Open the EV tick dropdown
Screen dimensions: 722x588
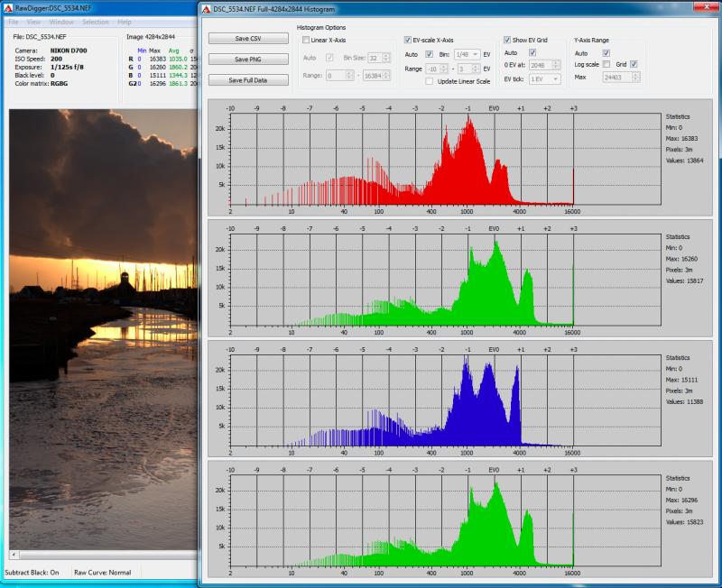[x=544, y=79]
